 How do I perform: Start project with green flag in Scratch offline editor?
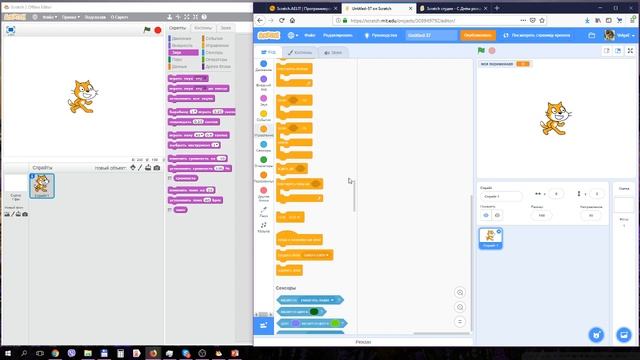pos(147,30)
